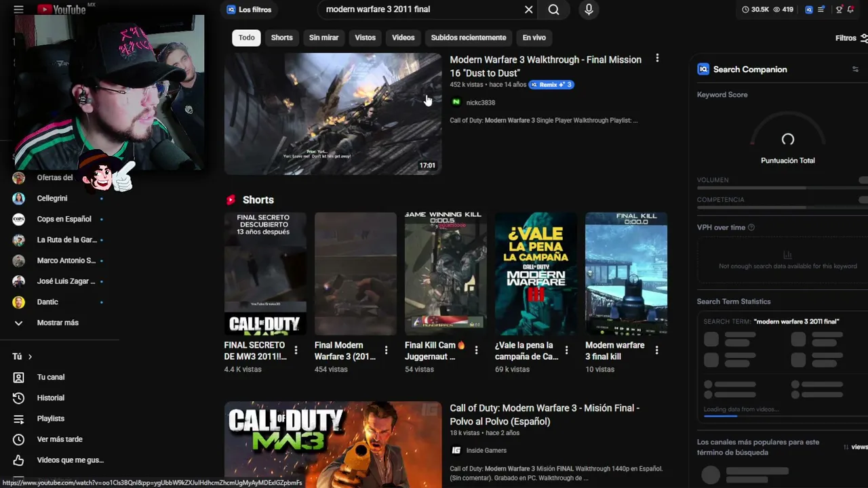This screenshot has width=868, height=488.
Task: Click inside the search text field
Action: click(x=420, y=9)
